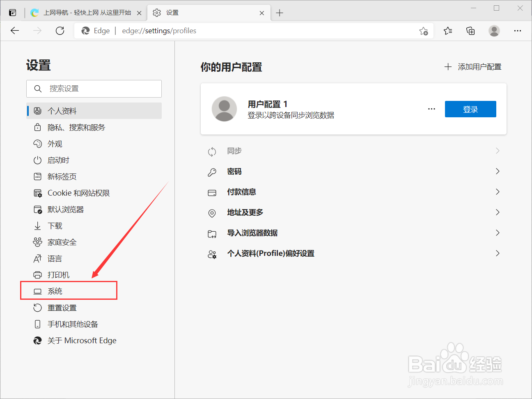The width and height of the screenshot is (532, 399).
Task: Open 外观 settings
Action: tap(94, 144)
